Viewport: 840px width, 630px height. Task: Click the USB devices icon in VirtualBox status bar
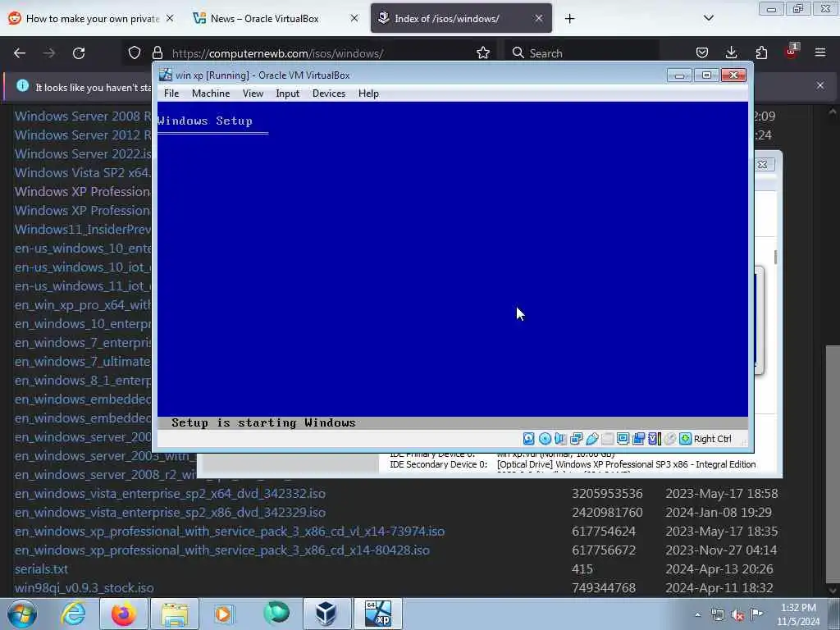[x=592, y=439]
